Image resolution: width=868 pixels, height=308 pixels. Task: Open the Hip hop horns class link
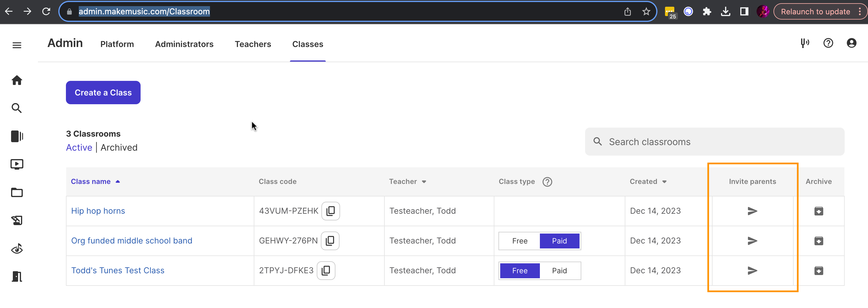pos(98,211)
